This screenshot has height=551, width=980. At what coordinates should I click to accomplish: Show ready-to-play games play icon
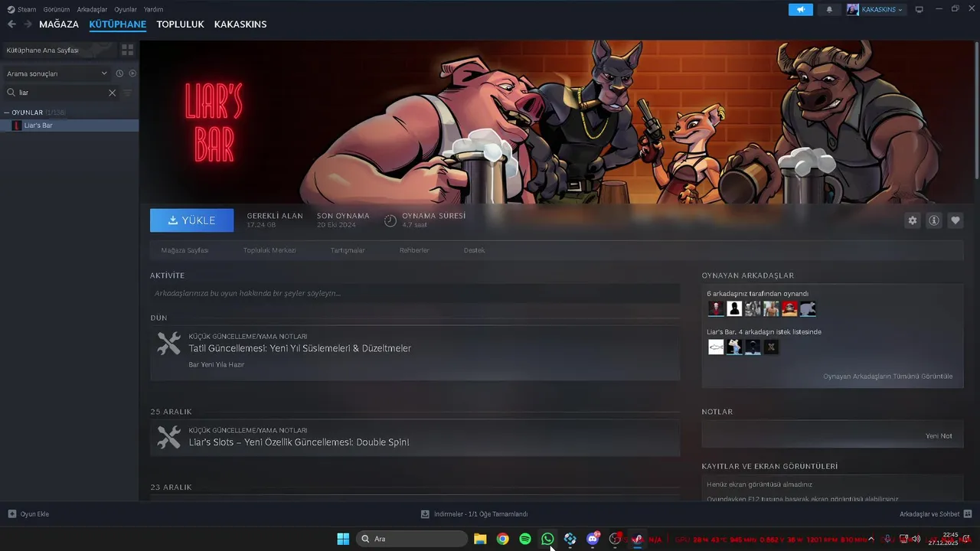132,73
